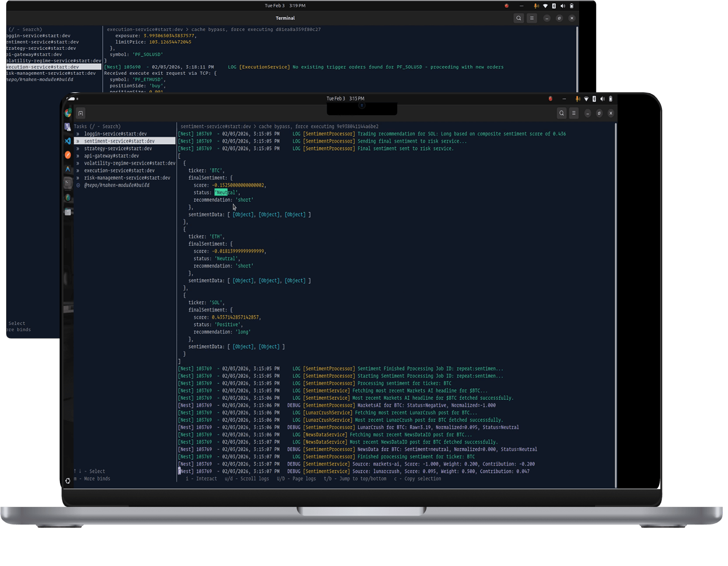Click the new tab button in front terminal
The height and width of the screenshot is (566, 728).
pos(80,113)
